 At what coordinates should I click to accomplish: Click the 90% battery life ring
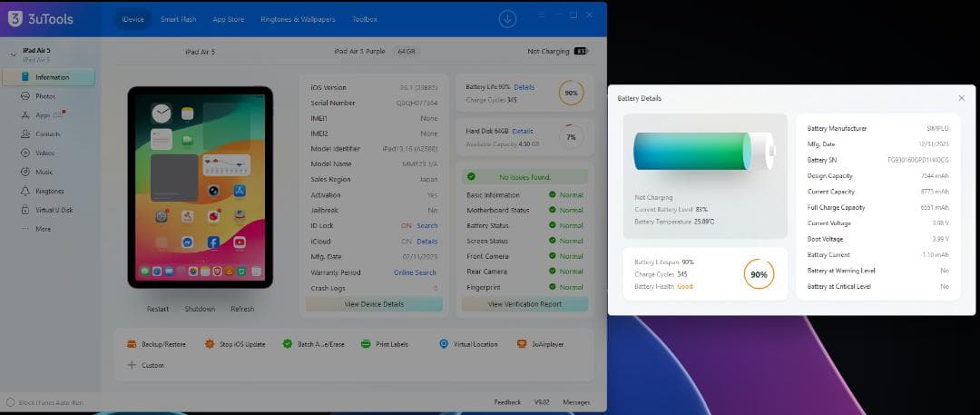tap(572, 93)
